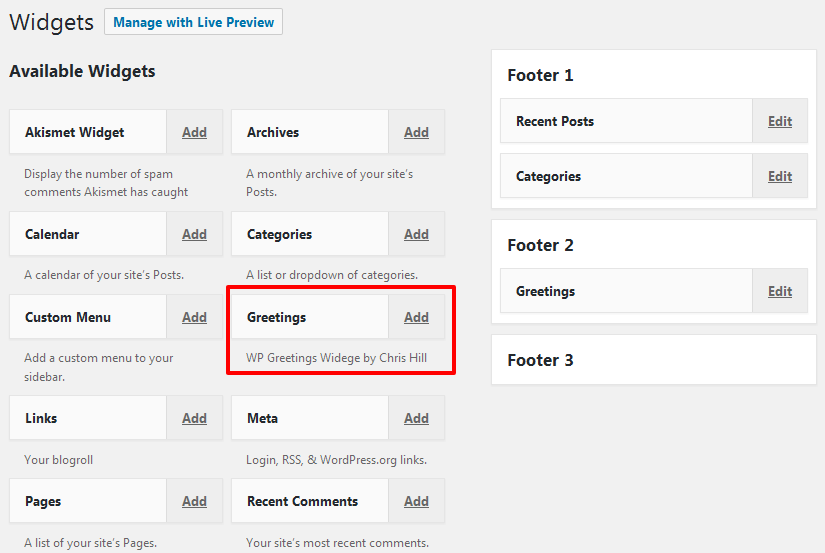Add the Akismet Widget
Viewport: 825px width, 553px height.
(194, 132)
